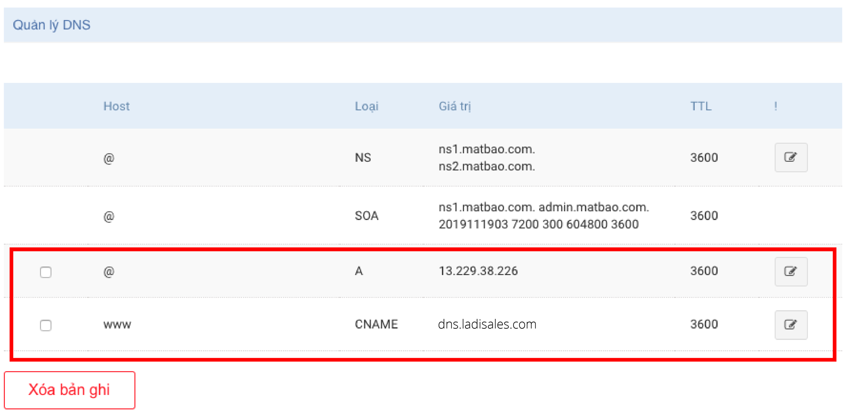The width and height of the screenshot is (868, 413).
Task: Click the www host cell
Action: (117, 325)
